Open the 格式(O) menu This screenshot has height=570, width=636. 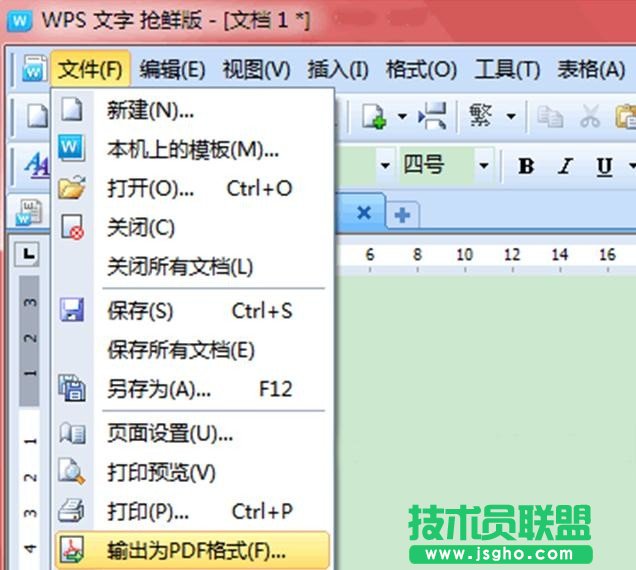(421, 69)
